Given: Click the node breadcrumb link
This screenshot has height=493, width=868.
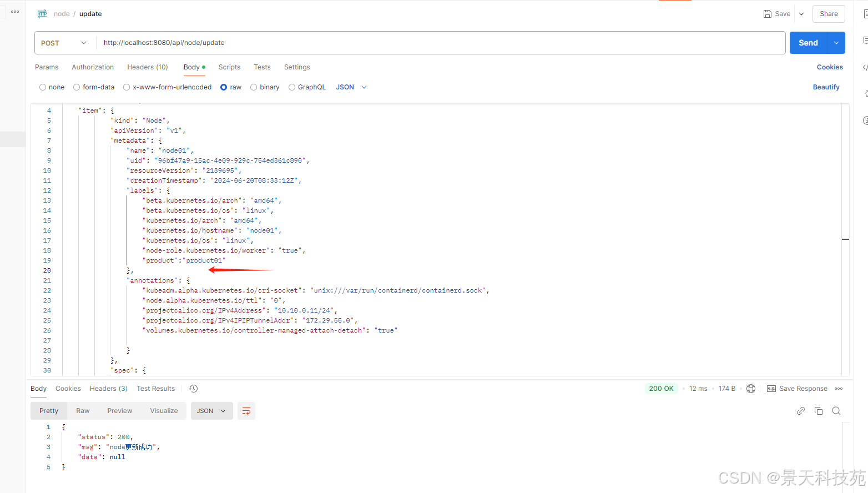Looking at the screenshot, I should [62, 14].
